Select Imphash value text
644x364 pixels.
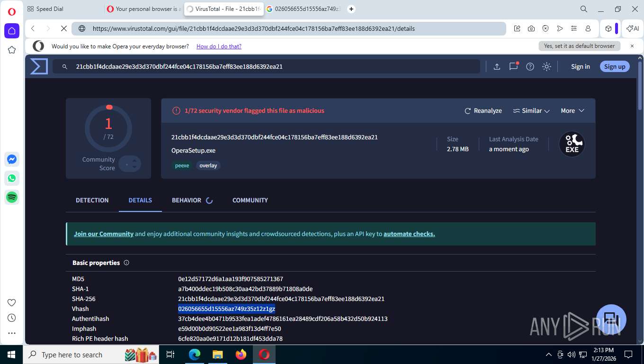tap(230, 328)
